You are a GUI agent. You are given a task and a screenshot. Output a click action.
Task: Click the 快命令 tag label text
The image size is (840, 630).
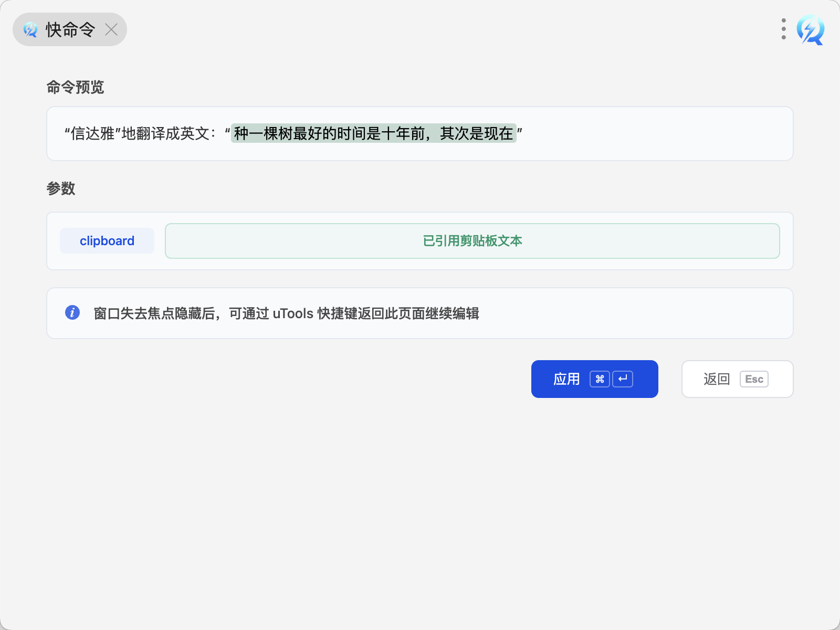[70, 30]
